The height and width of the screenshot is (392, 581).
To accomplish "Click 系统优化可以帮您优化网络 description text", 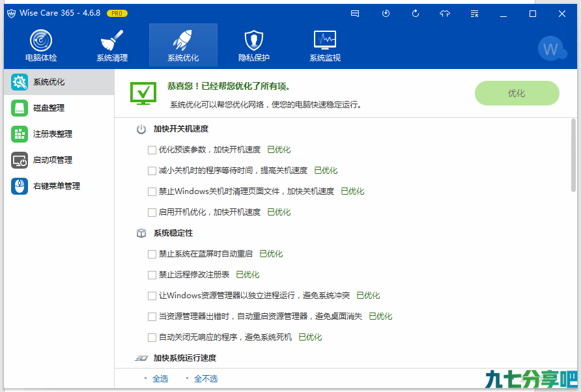I will [266, 105].
